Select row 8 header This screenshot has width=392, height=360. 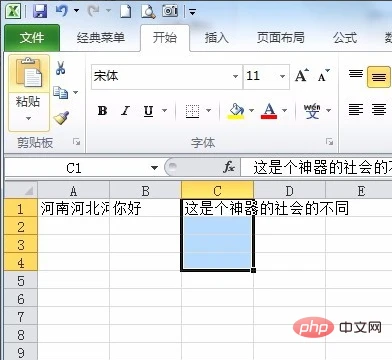click(21, 335)
